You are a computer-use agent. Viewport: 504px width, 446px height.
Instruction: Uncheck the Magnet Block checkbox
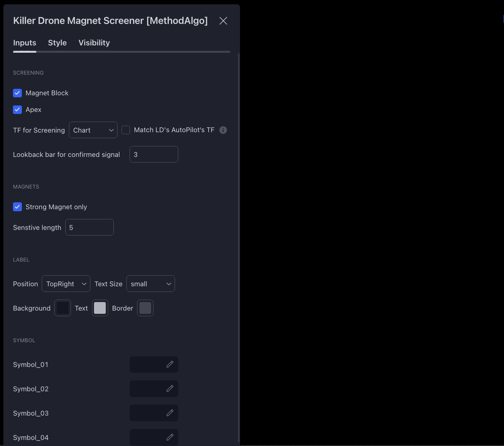(x=17, y=93)
